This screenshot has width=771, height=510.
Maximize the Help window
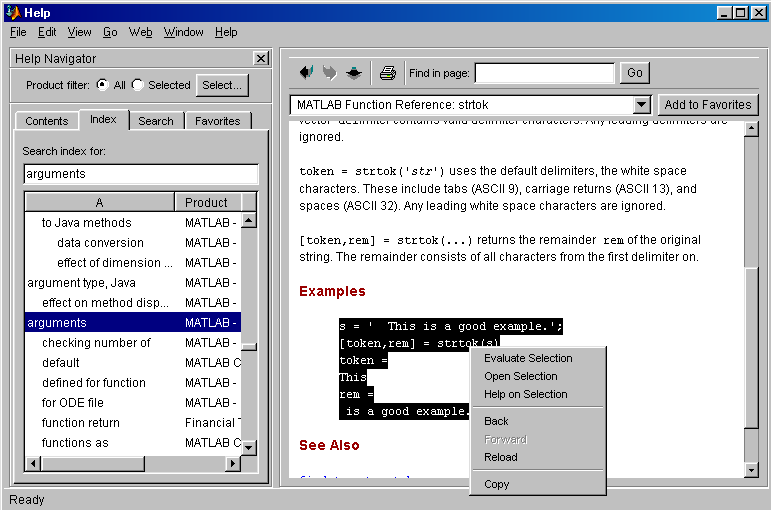pos(741,13)
